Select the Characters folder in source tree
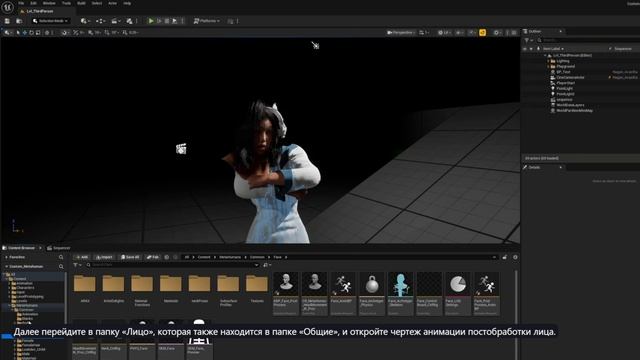Screen dimensions: 640x360 coord(24,288)
